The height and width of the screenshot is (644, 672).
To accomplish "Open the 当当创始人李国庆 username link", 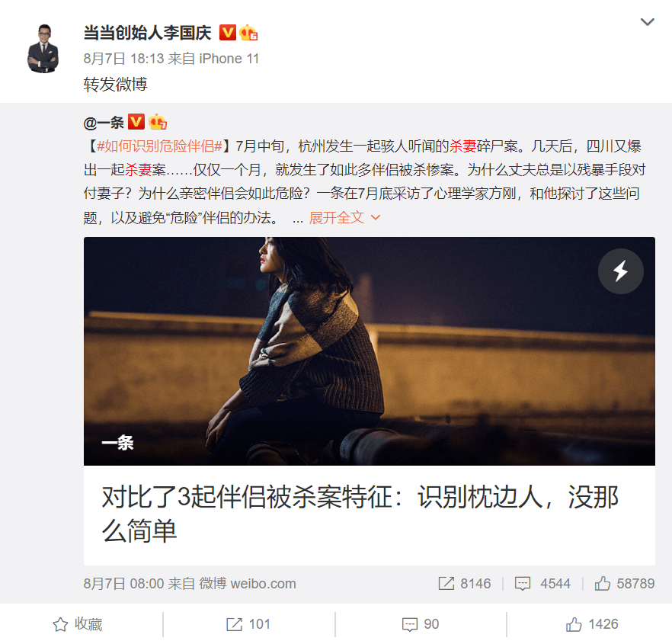I will point(148,33).
